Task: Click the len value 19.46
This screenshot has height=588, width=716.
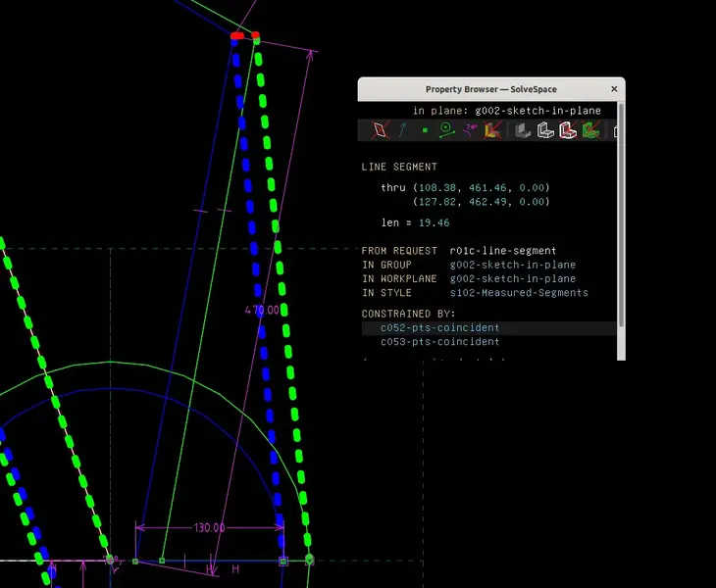Action: pos(434,222)
